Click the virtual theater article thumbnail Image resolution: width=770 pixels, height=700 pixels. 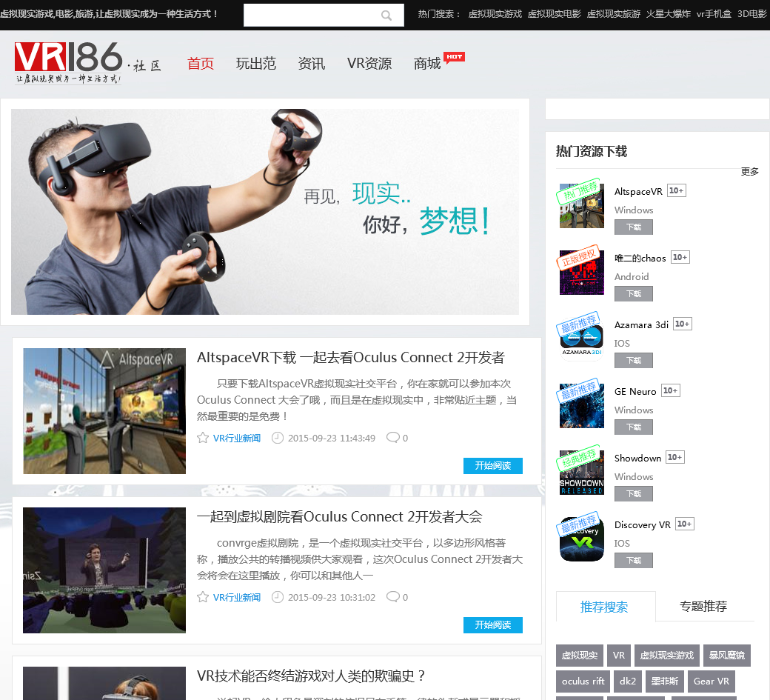pyautogui.click(x=104, y=570)
